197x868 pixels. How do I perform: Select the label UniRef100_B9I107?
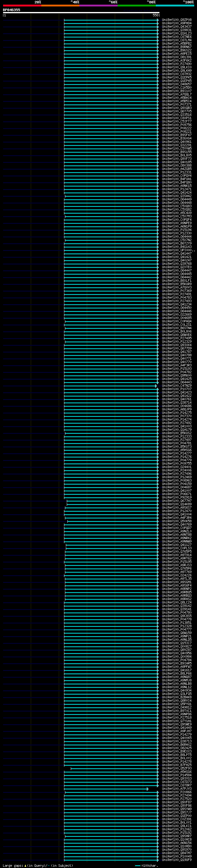pyautogui.click(x=176, y=91)
